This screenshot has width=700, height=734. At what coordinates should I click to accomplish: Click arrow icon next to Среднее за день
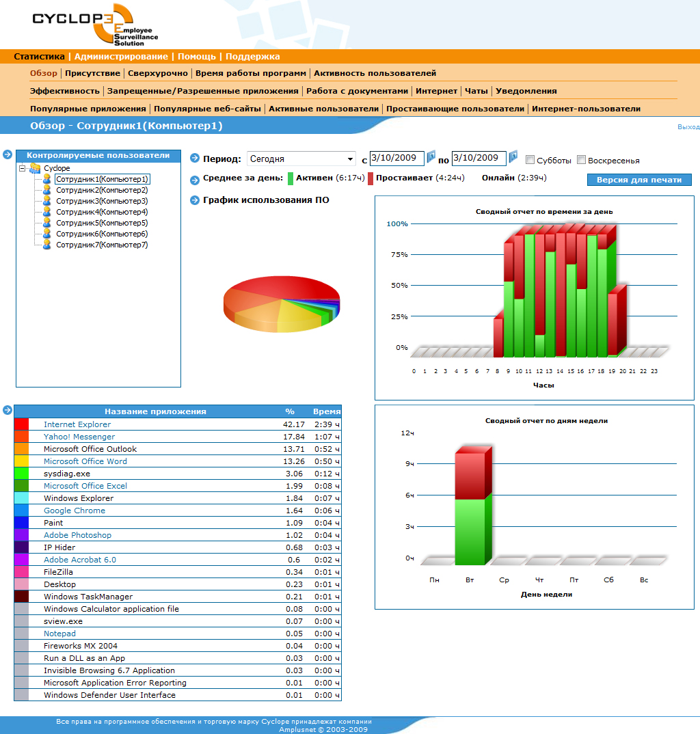195,179
